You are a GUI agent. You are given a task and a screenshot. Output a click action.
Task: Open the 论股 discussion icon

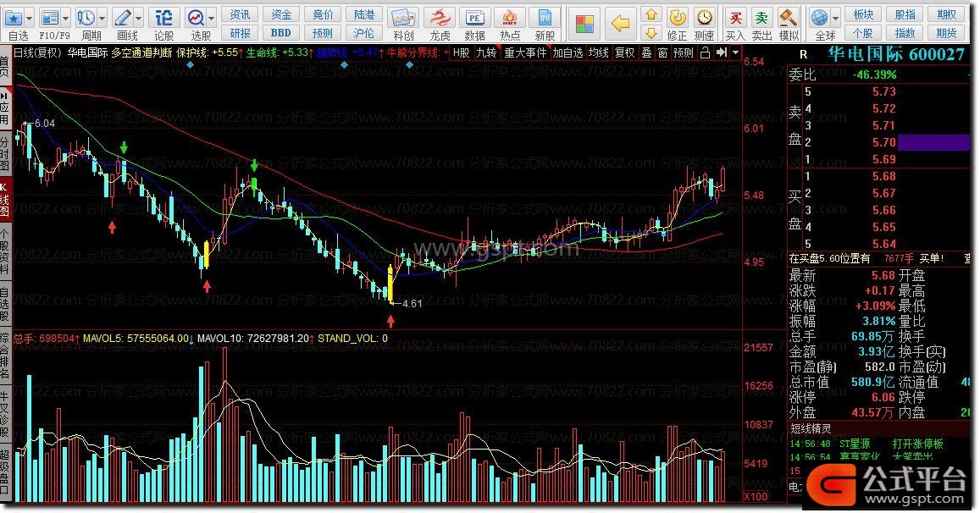coord(163,18)
